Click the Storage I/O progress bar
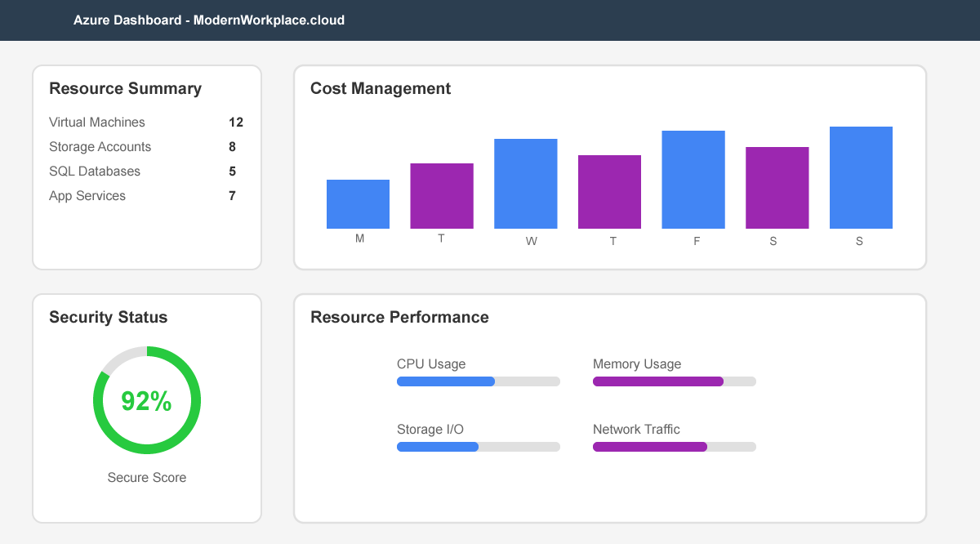 (x=478, y=447)
